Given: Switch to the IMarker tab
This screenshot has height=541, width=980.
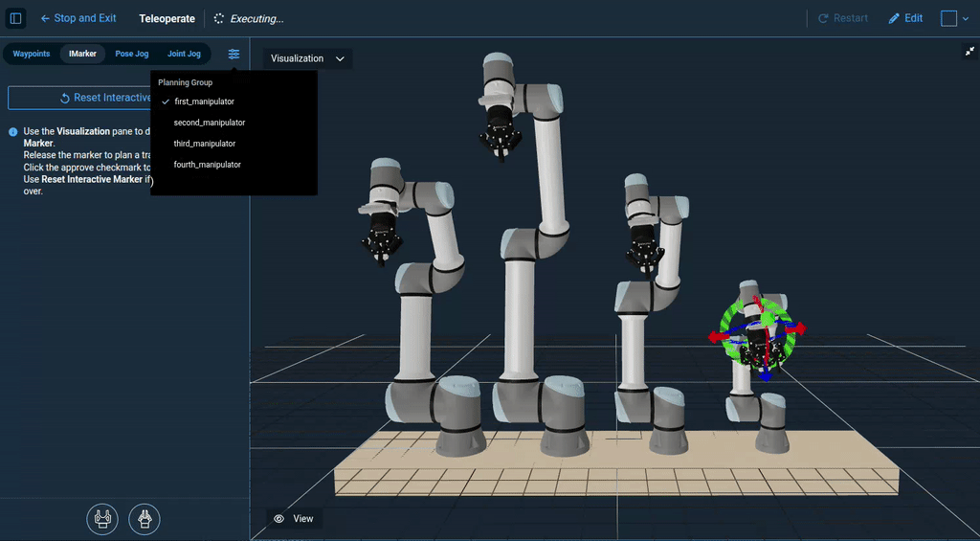Looking at the screenshot, I should [82, 54].
